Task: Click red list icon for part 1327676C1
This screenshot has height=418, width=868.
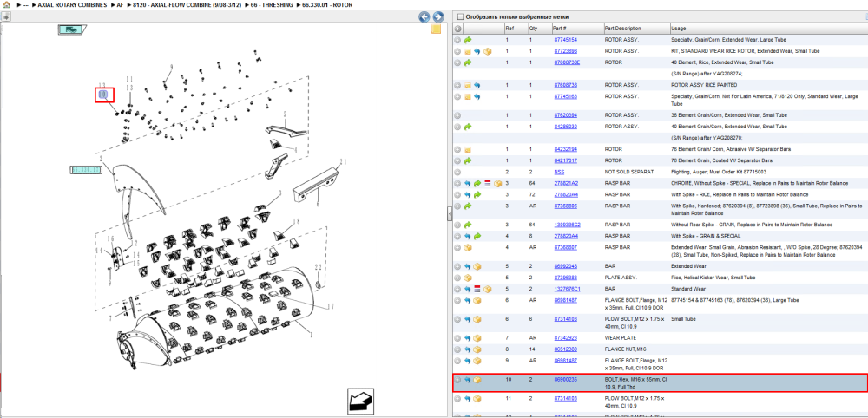Action: tap(477, 289)
